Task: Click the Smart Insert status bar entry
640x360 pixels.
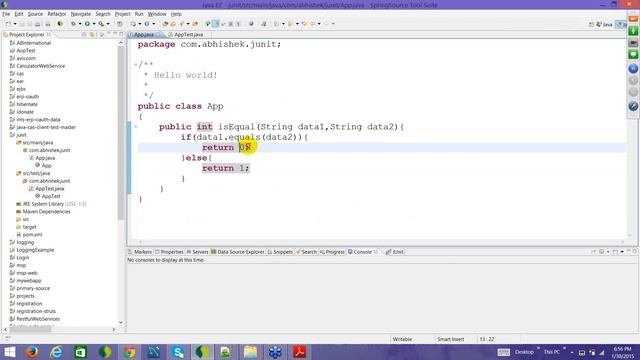Action: 450,339
